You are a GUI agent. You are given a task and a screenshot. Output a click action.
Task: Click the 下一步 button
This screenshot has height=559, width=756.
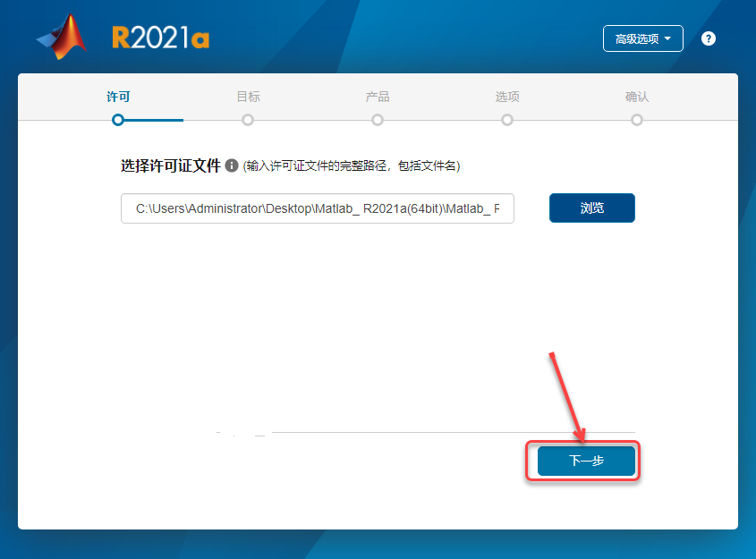point(586,461)
